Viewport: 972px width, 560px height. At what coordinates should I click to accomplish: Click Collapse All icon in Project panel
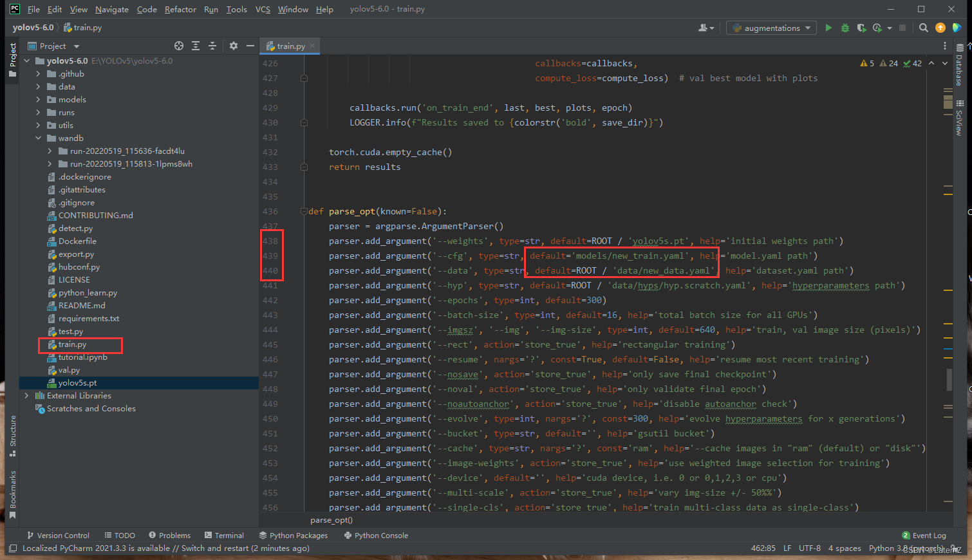point(212,46)
